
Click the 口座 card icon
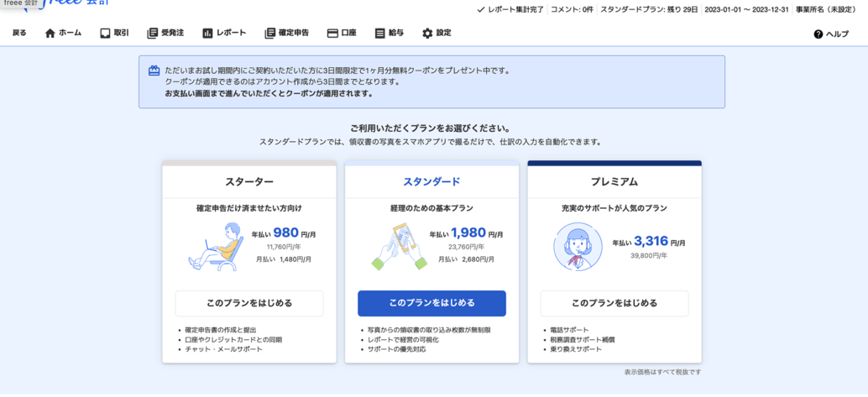(x=332, y=34)
